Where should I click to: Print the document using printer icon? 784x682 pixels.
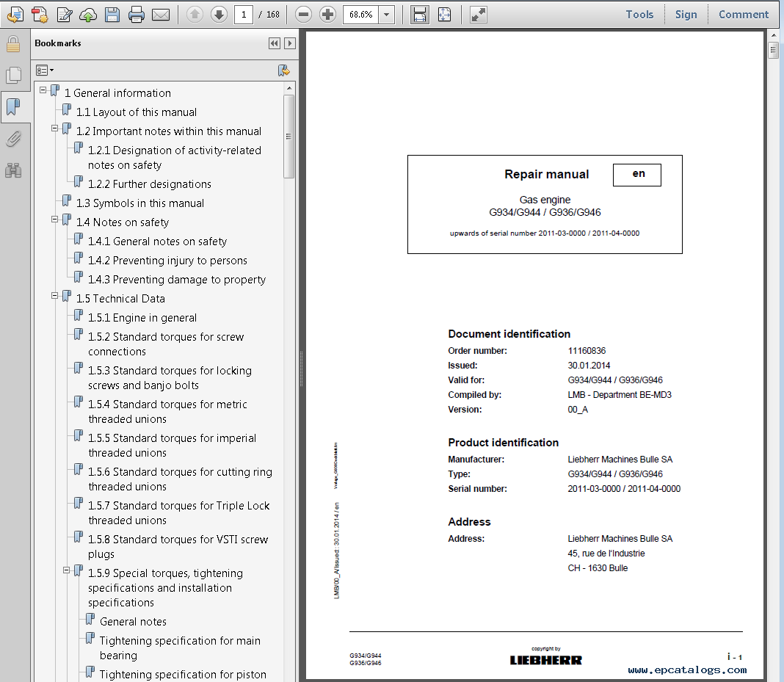(136, 15)
